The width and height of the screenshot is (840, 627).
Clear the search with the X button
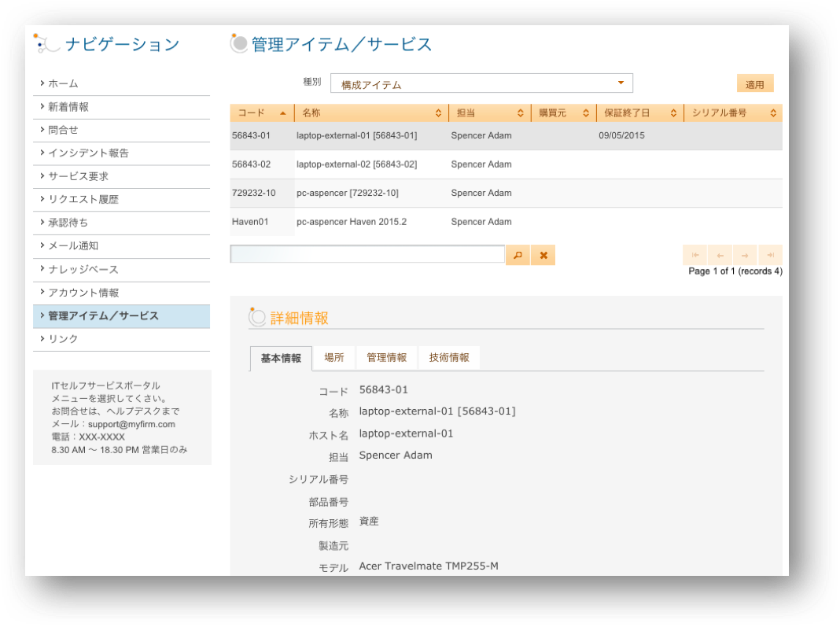(x=543, y=255)
